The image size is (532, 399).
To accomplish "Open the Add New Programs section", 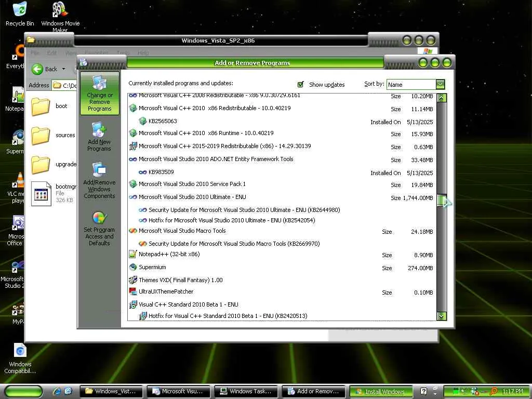I will pyautogui.click(x=99, y=137).
